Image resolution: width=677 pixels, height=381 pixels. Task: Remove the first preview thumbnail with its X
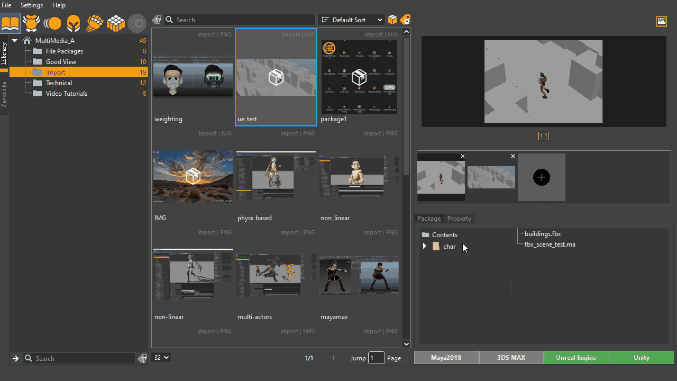coord(462,156)
